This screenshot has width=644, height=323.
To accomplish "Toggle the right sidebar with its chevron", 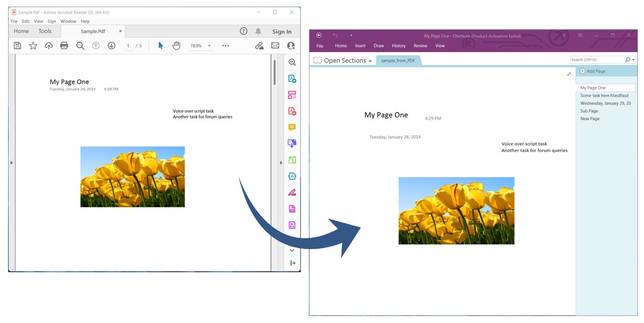I will point(280,162).
